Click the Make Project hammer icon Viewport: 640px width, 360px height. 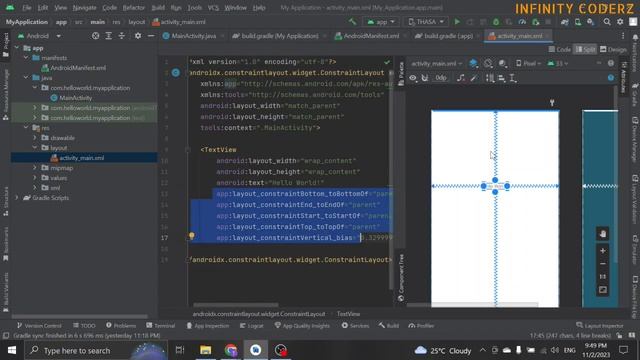click(352, 22)
